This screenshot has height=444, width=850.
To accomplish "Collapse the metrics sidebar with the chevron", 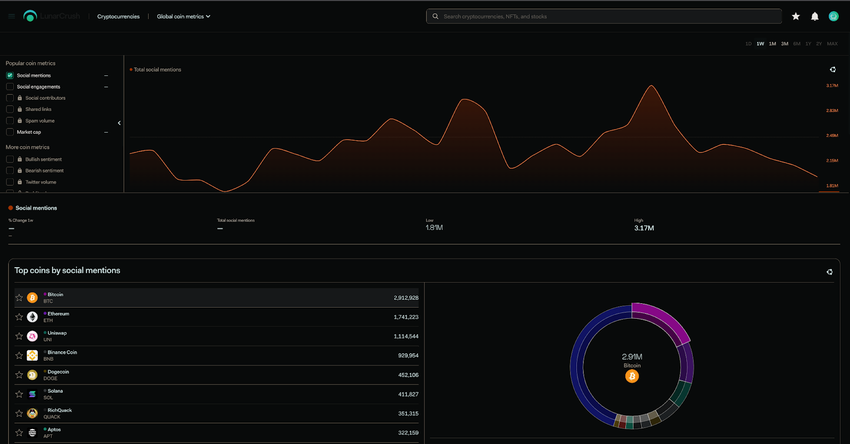I will click(x=119, y=123).
